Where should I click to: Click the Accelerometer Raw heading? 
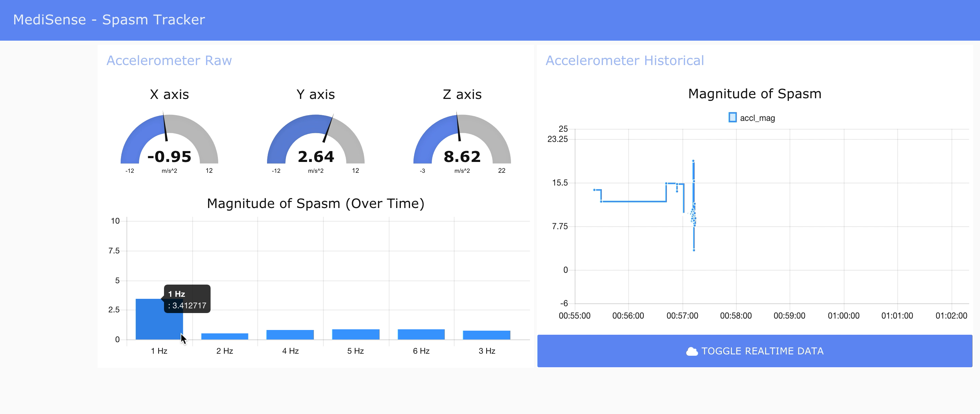[169, 61]
